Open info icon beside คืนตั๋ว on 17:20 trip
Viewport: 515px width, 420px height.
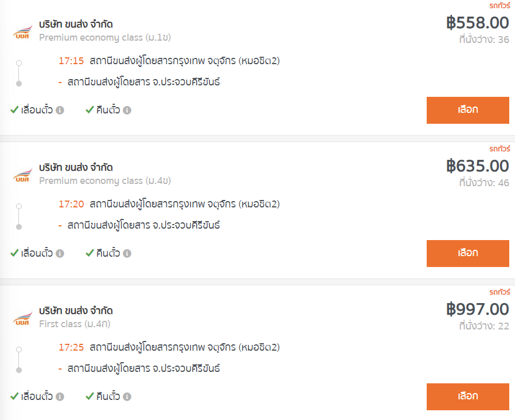coord(127,253)
